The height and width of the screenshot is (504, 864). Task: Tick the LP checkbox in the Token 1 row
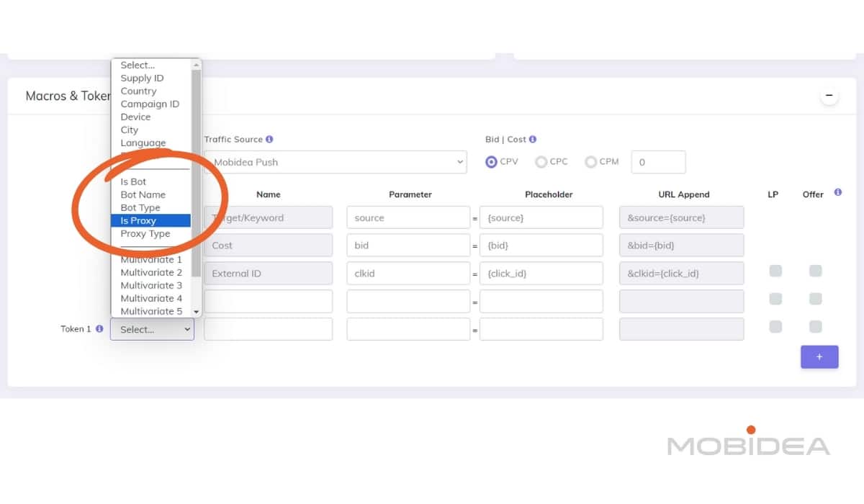(775, 327)
